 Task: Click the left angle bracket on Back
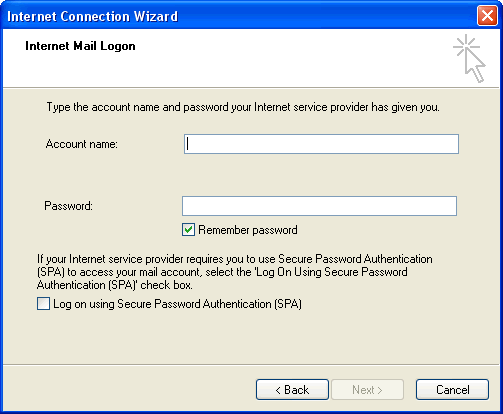click(278, 390)
